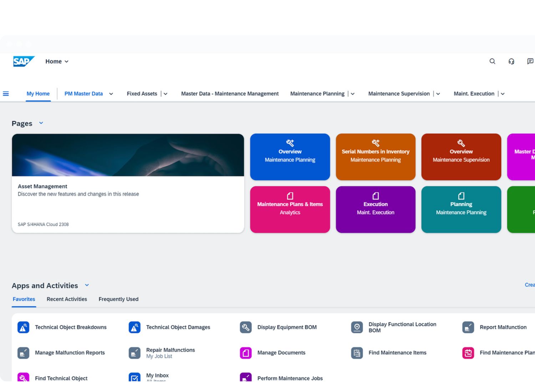
Task: Select the Master Data - Maintenance Management tab
Action: click(x=230, y=94)
